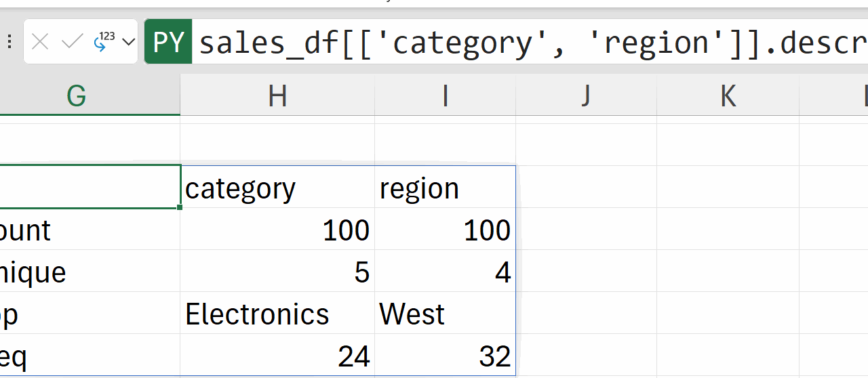Click the green PY badge in formula bar

point(168,43)
